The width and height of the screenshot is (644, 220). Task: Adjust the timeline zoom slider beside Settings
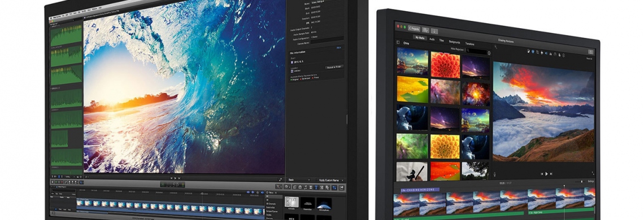pyautogui.click(x=580, y=181)
